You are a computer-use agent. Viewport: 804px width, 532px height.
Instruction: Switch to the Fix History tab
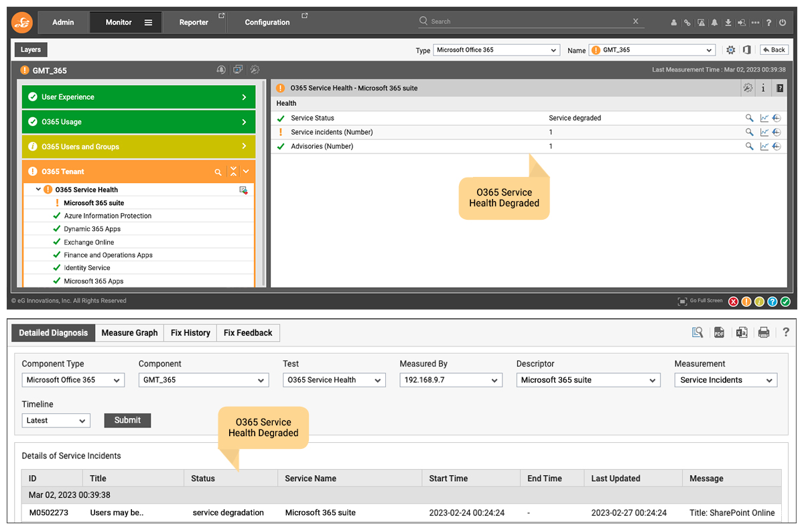pos(190,333)
